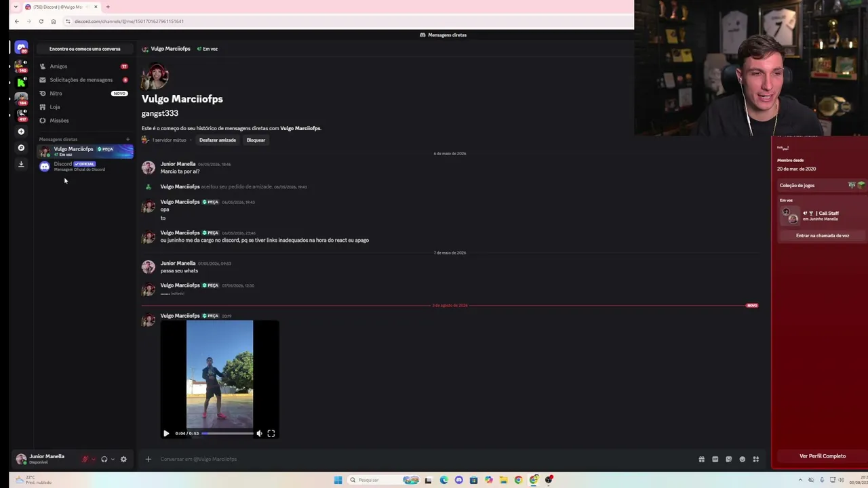The image size is (868, 488).
Task: Click 'passa seu whats' message
Action: pos(179,271)
